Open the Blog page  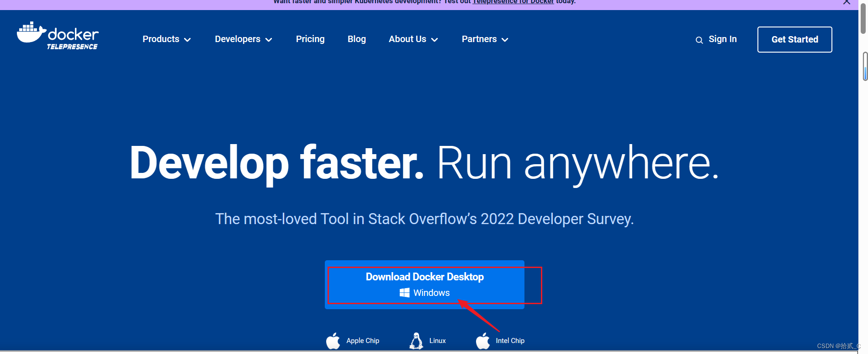tap(357, 39)
